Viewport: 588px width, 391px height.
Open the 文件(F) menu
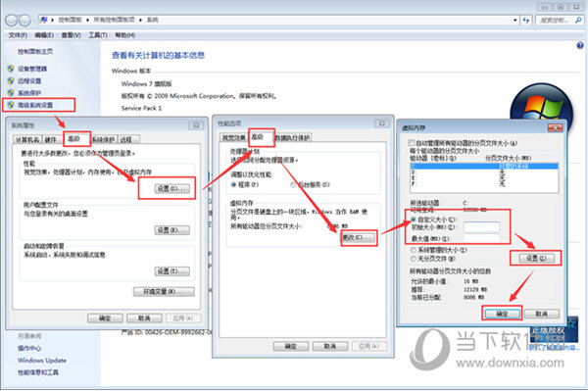point(18,35)
